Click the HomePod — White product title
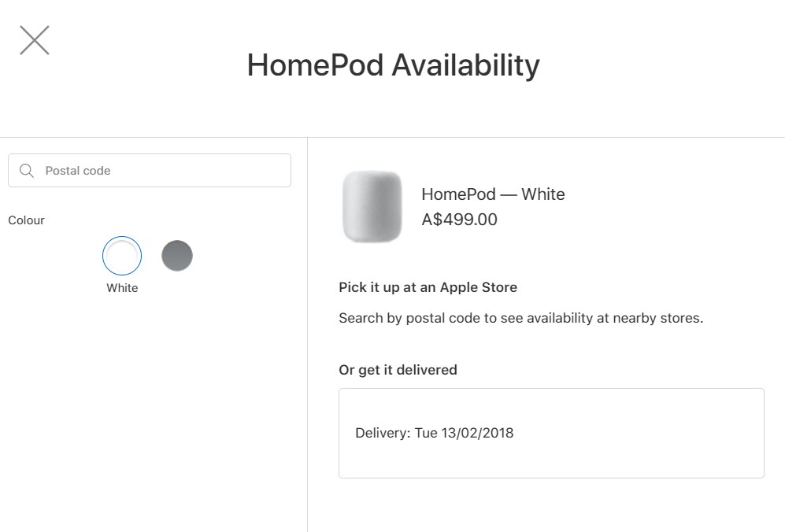Image resolution: width=785 pixels, height=532 pixels. pyautogui.click(x=493, y=194)
